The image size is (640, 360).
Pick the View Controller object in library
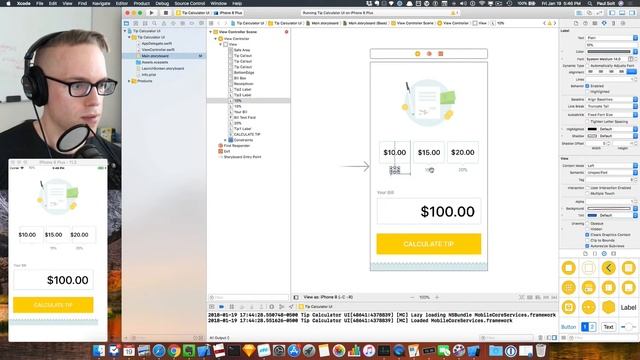pyautogui.click(x=569, y=268)
